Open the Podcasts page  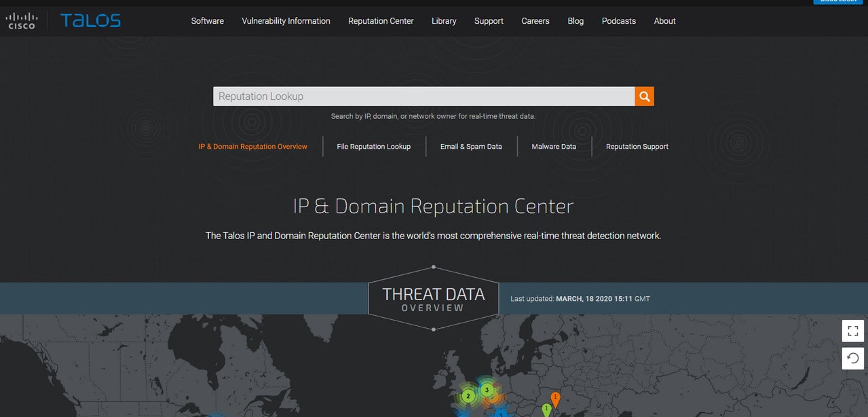tap(619, 21)
